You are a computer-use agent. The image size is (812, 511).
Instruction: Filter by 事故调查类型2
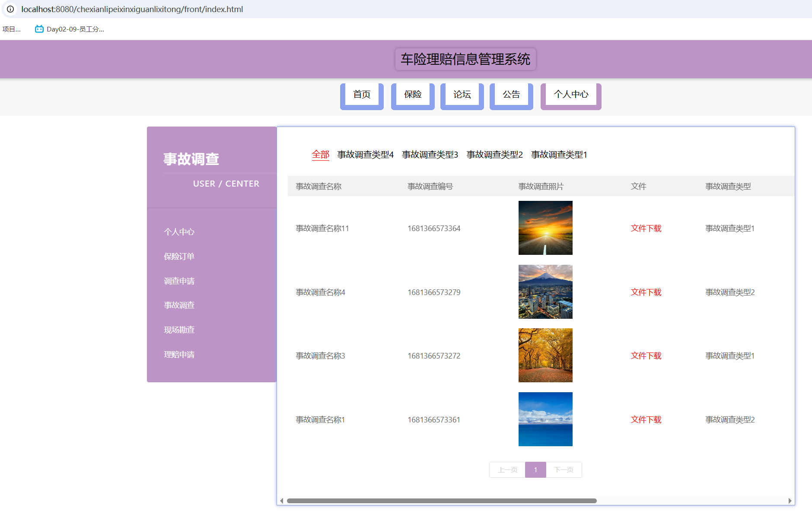pyautogui.click(x=495, y=155)
